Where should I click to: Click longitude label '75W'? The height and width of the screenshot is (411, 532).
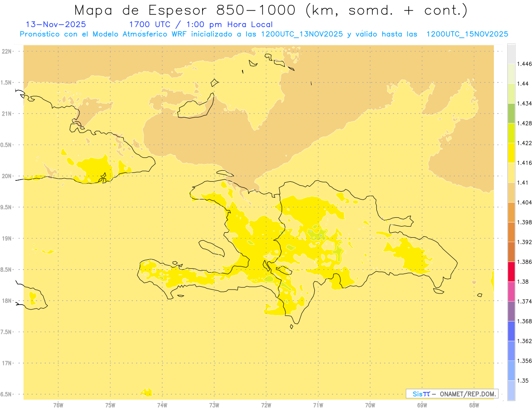[110, 405]
